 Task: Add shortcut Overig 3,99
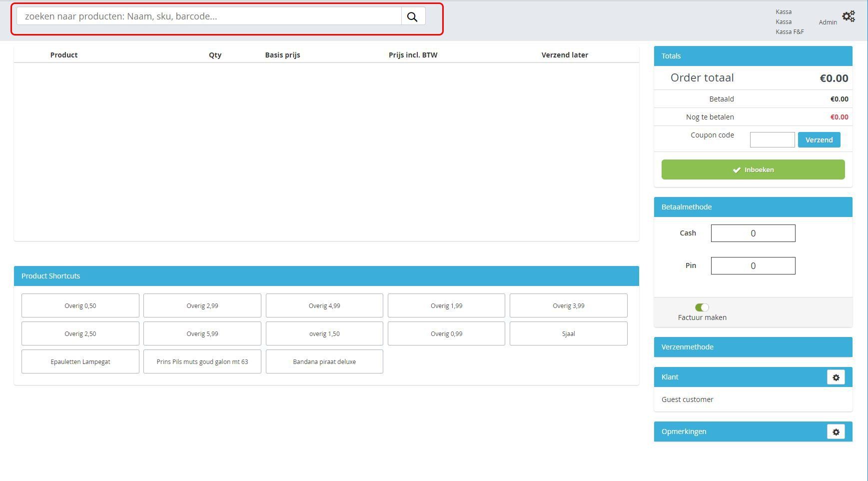[x=568, y=305]
